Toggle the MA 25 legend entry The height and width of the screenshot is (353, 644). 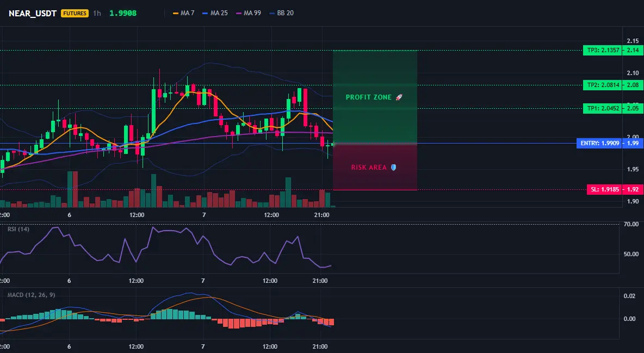coord(215,13)
